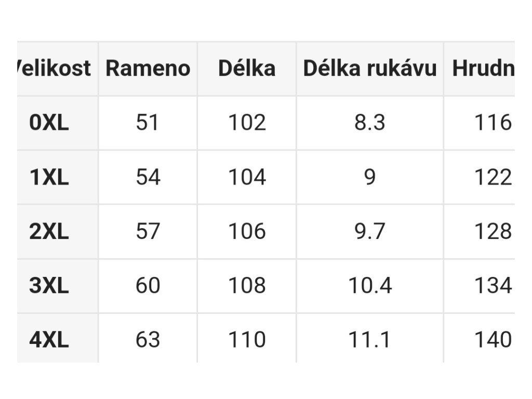Select the 2XL size row label
The width and height of the screenshot is (532, 399).
(x=49, y=231)
